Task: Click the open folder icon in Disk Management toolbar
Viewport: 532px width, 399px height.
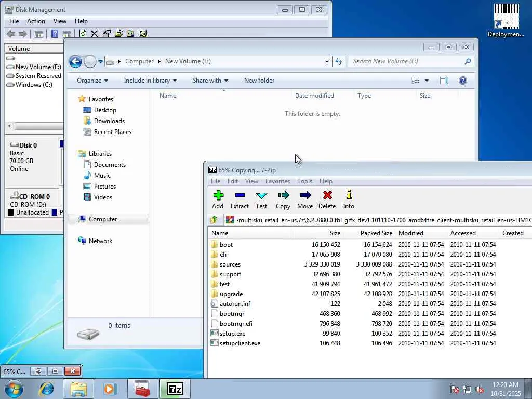Action: [118, 34]
